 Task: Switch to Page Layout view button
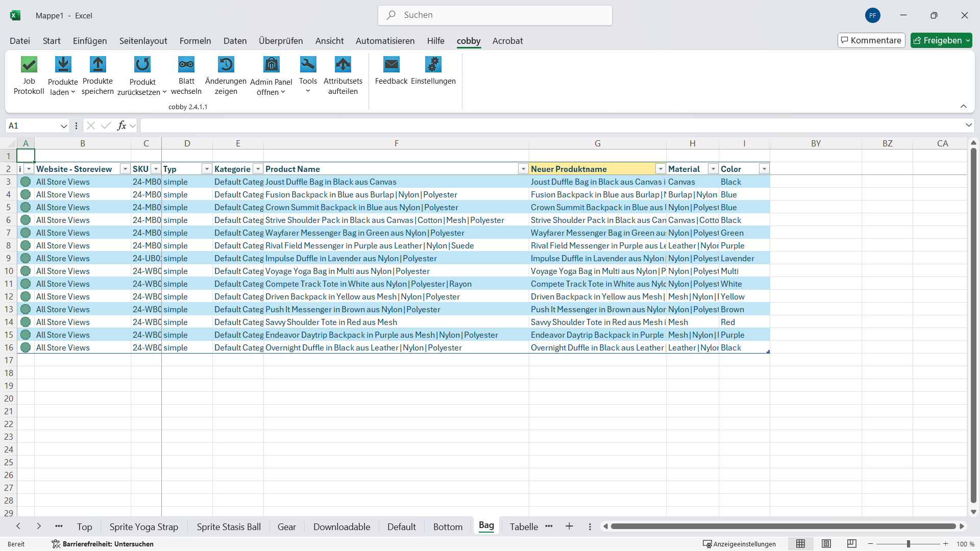pyautogui.click(x=826, y=544)
